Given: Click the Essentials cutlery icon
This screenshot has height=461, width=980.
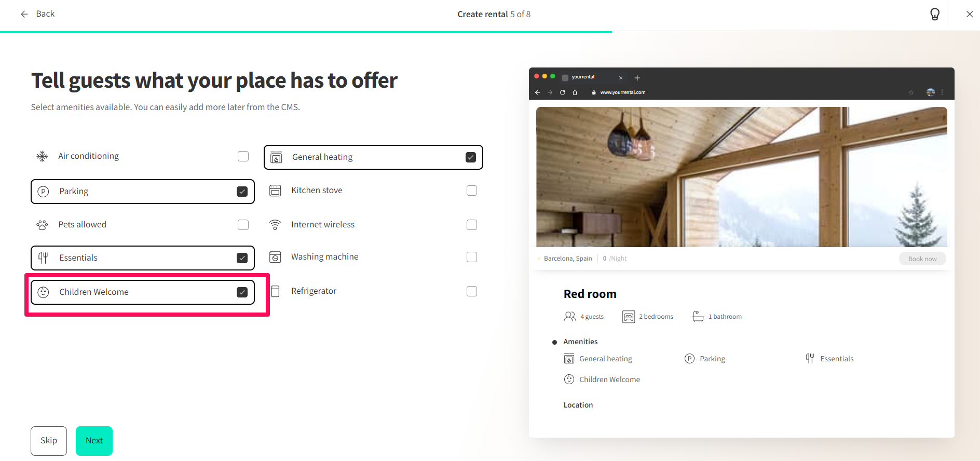Looking at the screenshot, I should pos(44,258).
